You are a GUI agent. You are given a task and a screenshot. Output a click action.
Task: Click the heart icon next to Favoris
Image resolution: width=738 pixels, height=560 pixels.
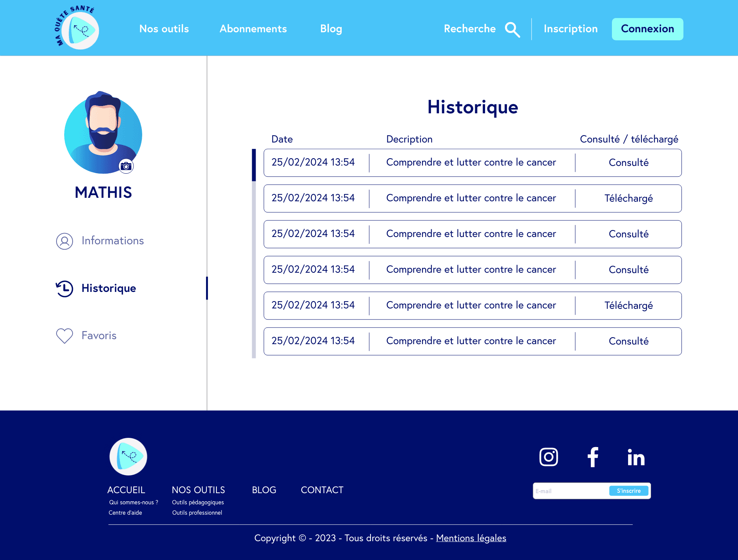point(65,336)
